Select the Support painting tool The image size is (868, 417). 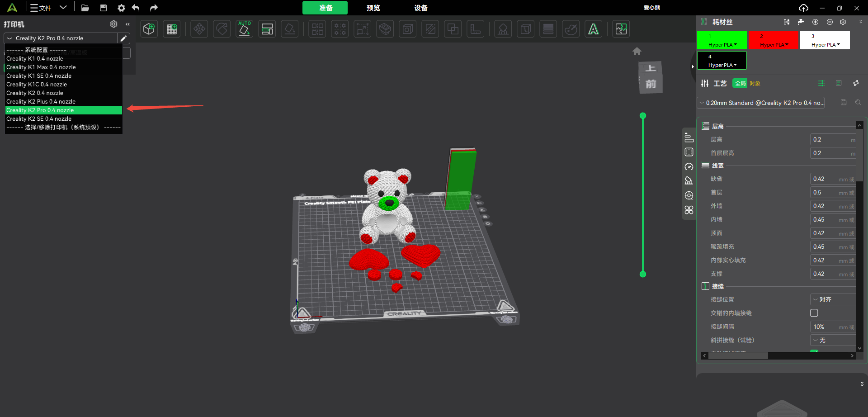(503, 29)
